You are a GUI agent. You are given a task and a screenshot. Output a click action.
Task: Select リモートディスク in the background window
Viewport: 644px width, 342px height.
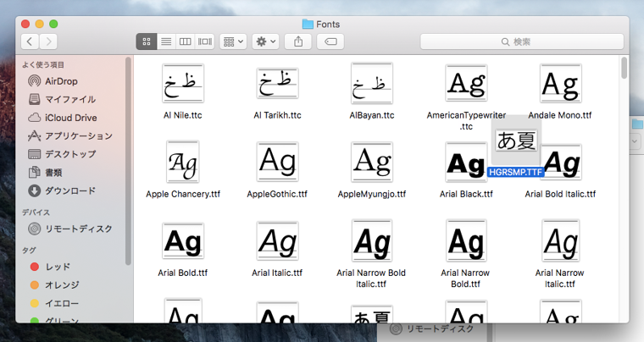coord(432,328)
